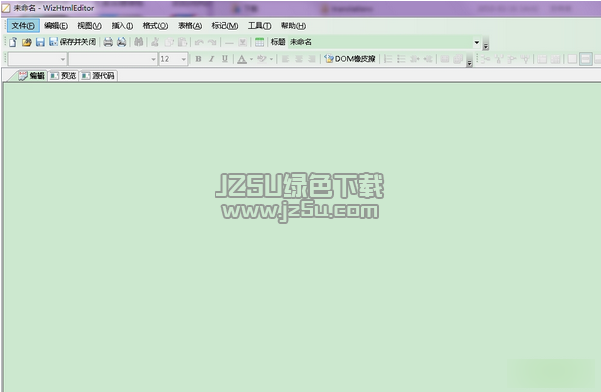Image resolution: width=601 pixels, height=392 pixels.
Task: Open the 文件(F) menu
Action: pyautogui.click(x=23, y=26)
